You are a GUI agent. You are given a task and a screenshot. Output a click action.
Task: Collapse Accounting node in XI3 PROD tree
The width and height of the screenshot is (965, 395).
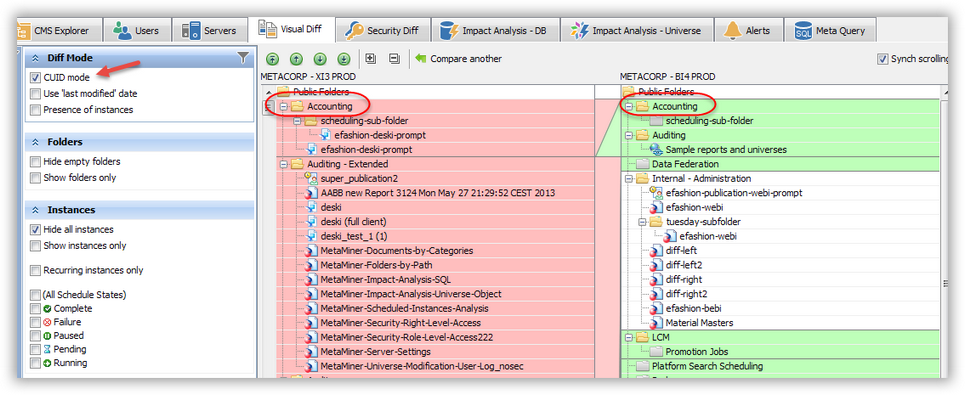tap(283, 106)
